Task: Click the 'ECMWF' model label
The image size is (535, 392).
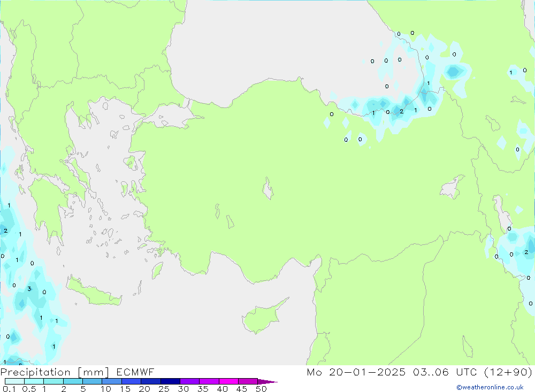Action: pos(135,372)
